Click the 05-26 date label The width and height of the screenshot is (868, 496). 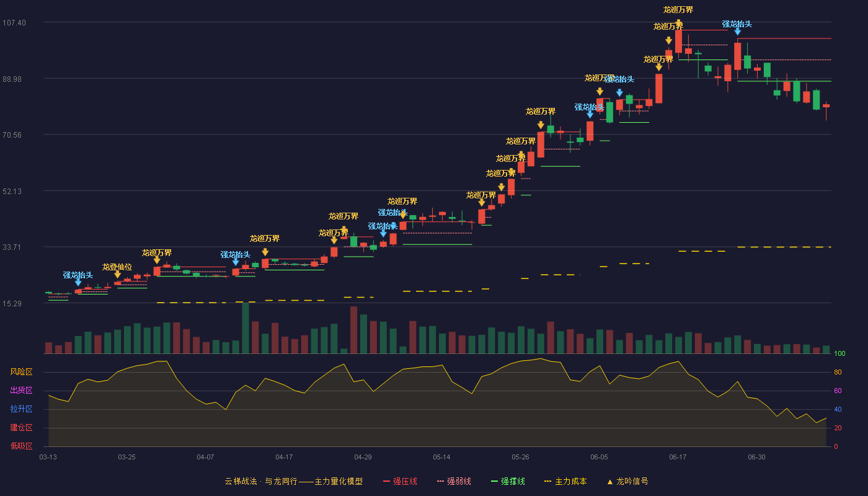520,457
